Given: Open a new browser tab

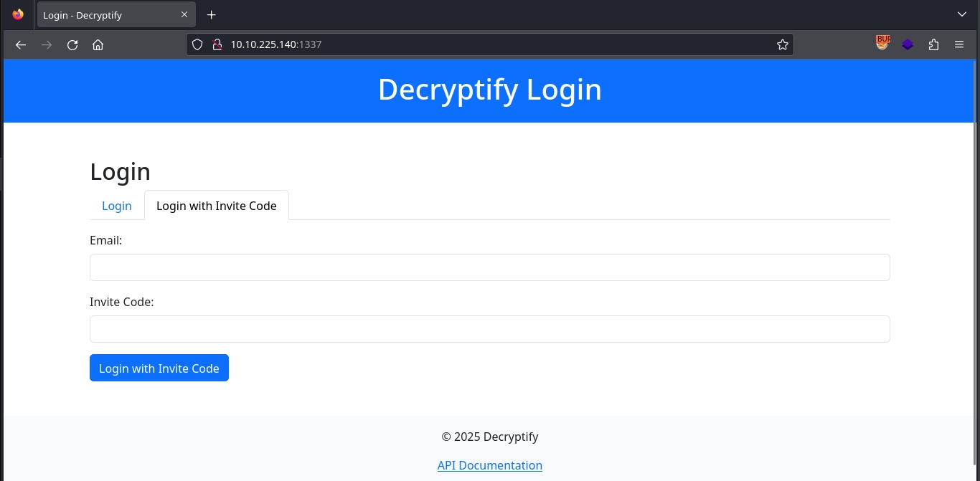Looking at the screenshot, I should [x=211, y=15].
